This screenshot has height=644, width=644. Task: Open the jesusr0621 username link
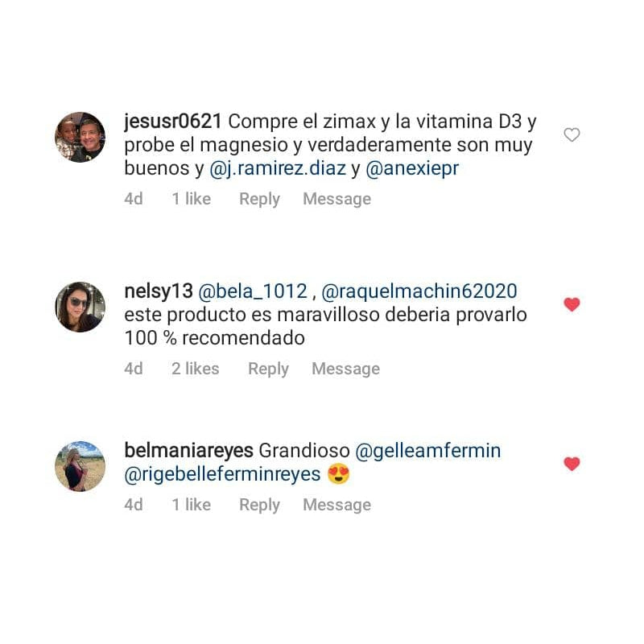(173, 122)
